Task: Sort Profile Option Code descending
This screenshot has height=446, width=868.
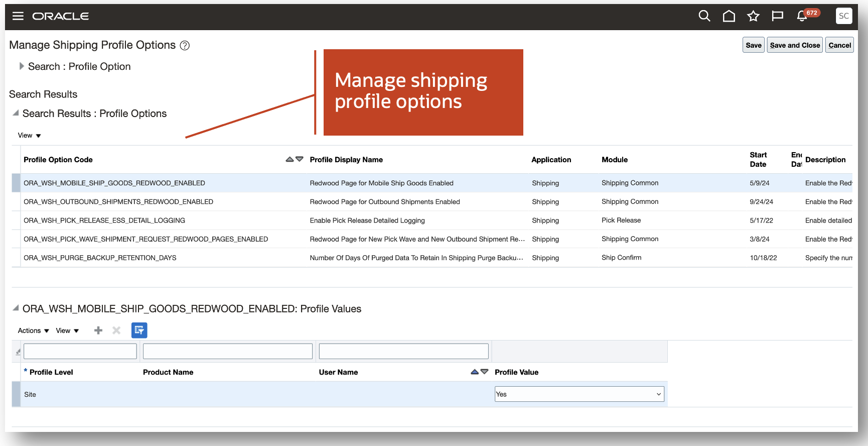Action: pos(300,159)
